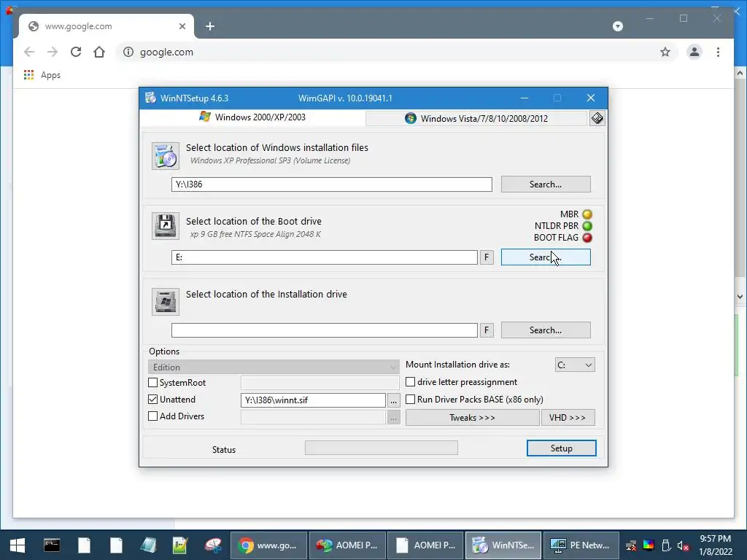
Task: Click Chrome forward arrow
Action: coord(53,52)
